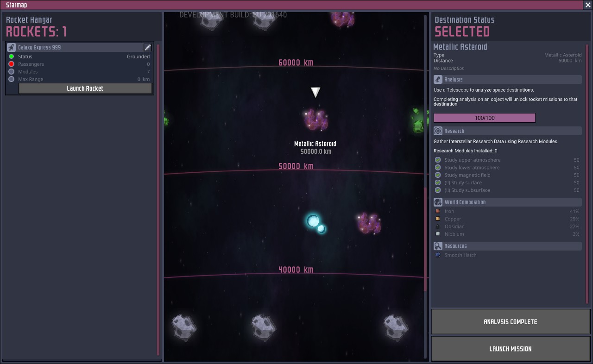The image size is (593, 364).
Task: Click the Study subsurface checkmark
Action: (438, 190)
